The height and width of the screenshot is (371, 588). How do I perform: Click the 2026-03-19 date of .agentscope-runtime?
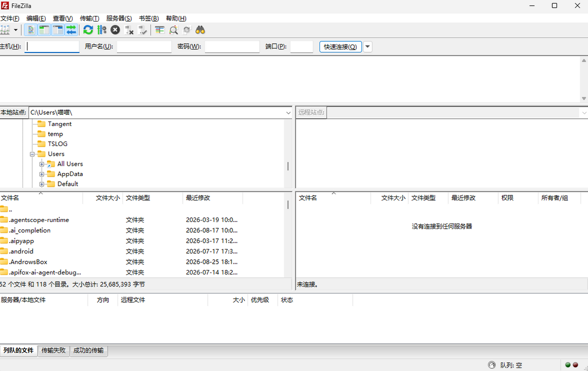pyautogui.click(x=212, y=220)
